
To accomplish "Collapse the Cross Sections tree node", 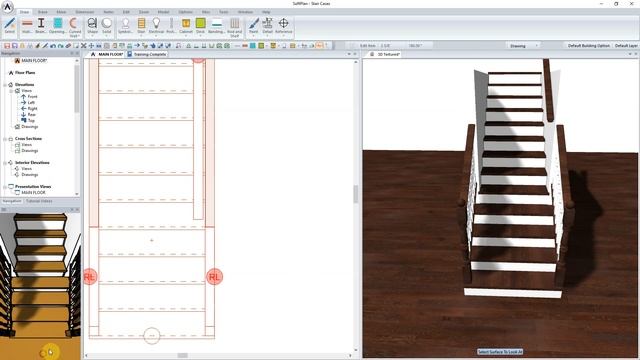I will click(5, 139).
